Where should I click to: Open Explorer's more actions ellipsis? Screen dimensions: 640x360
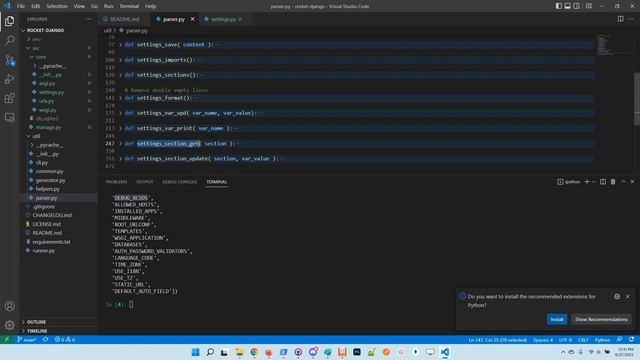click(88, 19)
